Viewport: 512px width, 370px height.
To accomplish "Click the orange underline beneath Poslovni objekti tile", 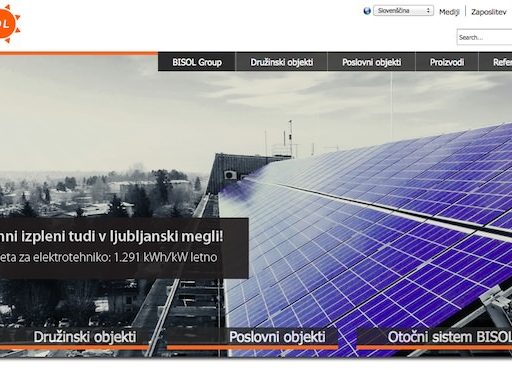I will pyautogui.click(x=253, y=348).
